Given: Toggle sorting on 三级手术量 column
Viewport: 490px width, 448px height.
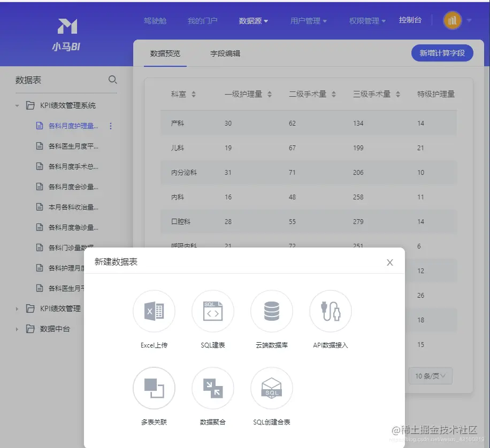Looking at the screenshot, I should [x=398, y=93].
